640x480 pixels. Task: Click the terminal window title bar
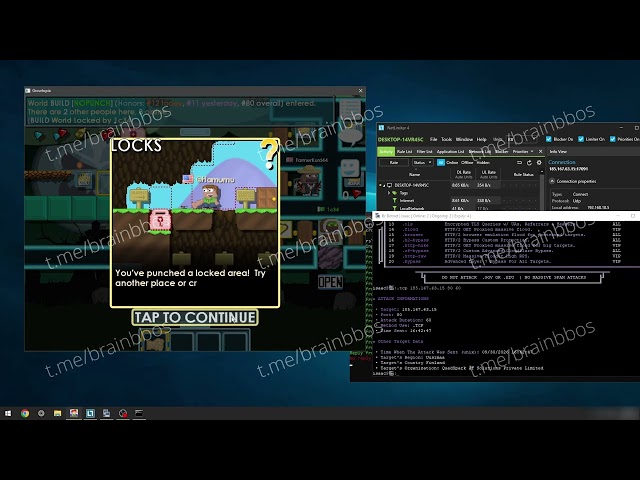tap(506, 216)
